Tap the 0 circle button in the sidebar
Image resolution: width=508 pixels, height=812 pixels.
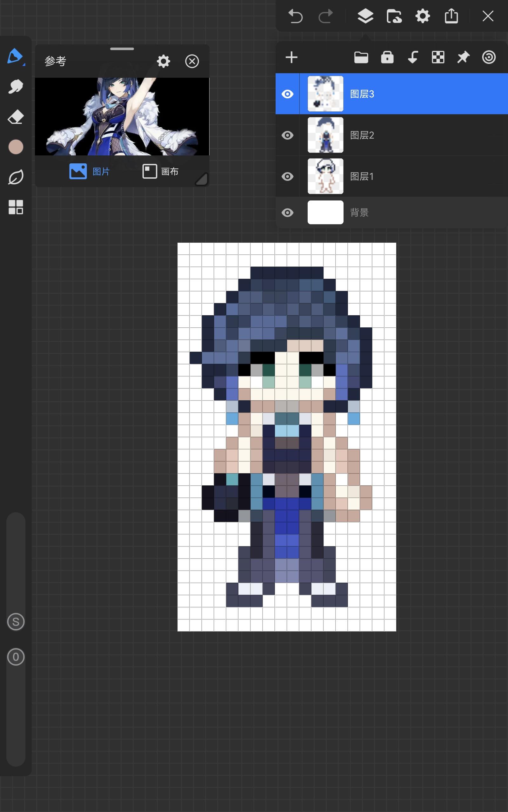tap(16, 657)
